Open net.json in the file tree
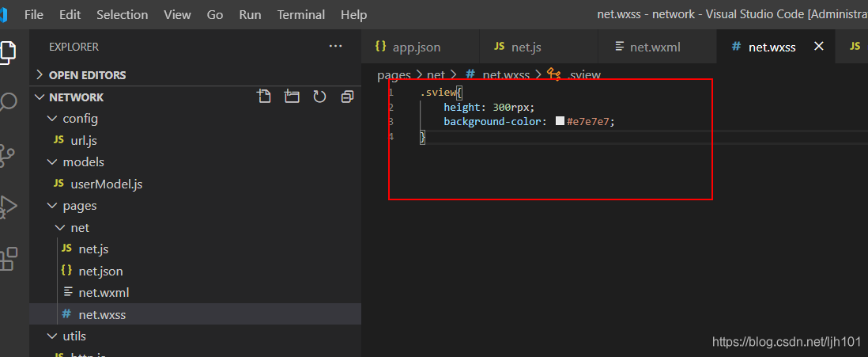The height and width of the screenshot is (357, 868). point(194,271)
